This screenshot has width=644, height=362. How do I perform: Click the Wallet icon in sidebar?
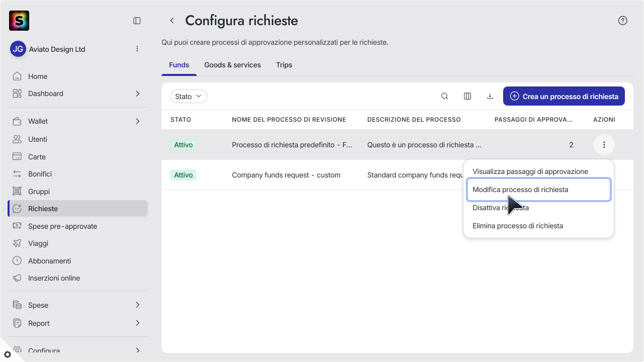17,121
